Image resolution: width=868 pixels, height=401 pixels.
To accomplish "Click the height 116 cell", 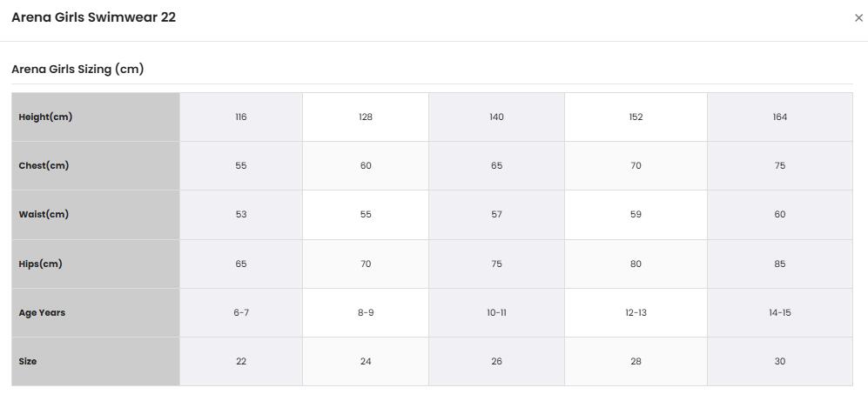I will click(241, 117).
